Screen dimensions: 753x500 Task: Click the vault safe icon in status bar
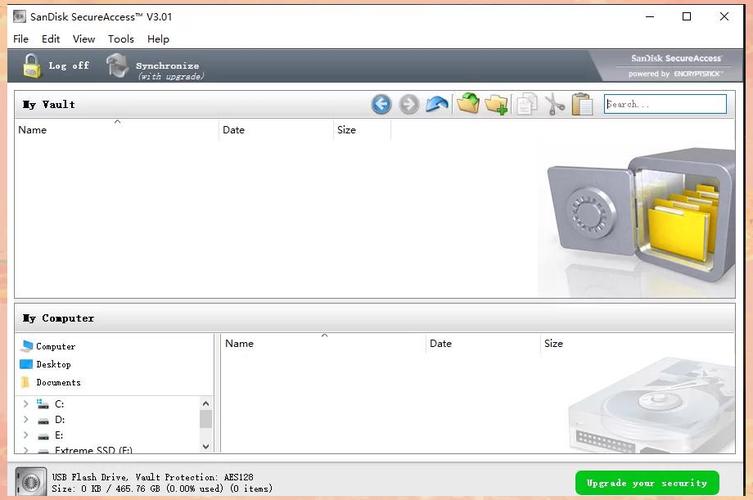pos(32,482)
